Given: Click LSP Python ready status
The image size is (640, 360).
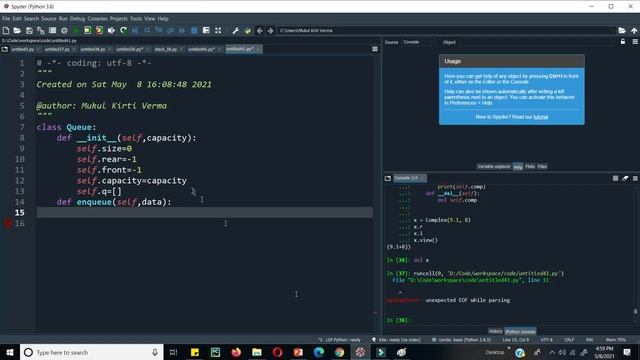Looking at the screenshot, I should click(340, 340).
